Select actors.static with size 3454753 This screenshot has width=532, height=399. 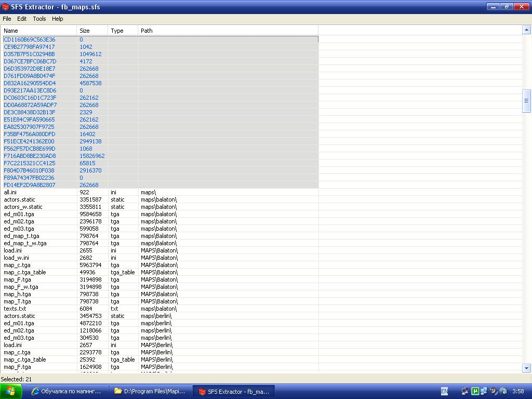159,316
